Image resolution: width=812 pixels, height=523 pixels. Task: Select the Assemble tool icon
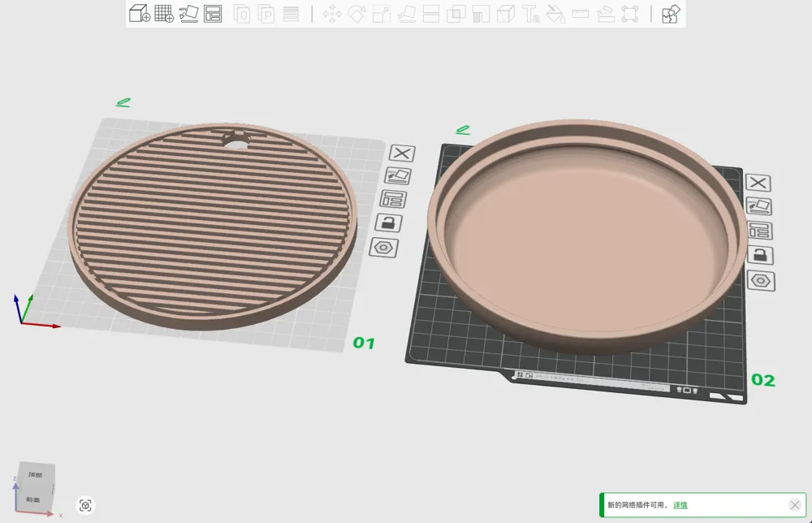pos(606,14)
